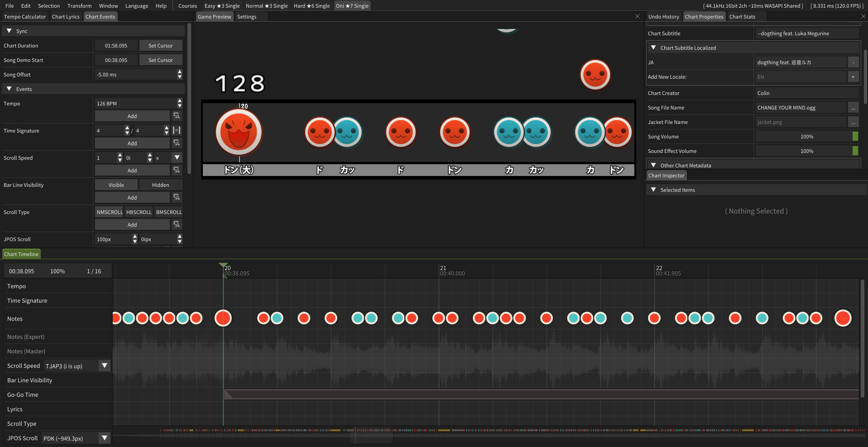868x447 pixels.
Task: Click the Chart Creator field
Action: coord(807,93)
